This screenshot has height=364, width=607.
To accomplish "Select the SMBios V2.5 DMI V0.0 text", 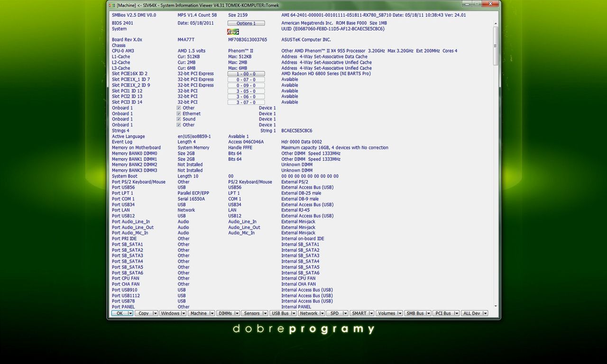I will pyautogui.click(x=134, y=15).
